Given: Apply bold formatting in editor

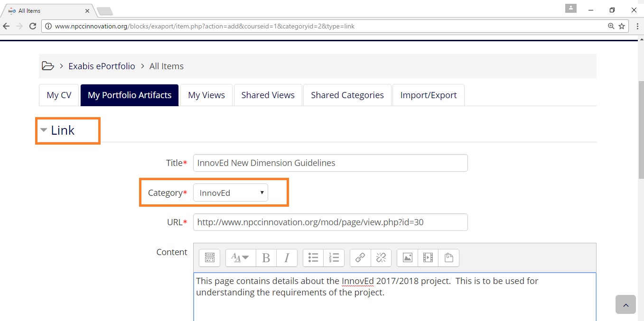Looking at the screenshot, I should 266,257.
